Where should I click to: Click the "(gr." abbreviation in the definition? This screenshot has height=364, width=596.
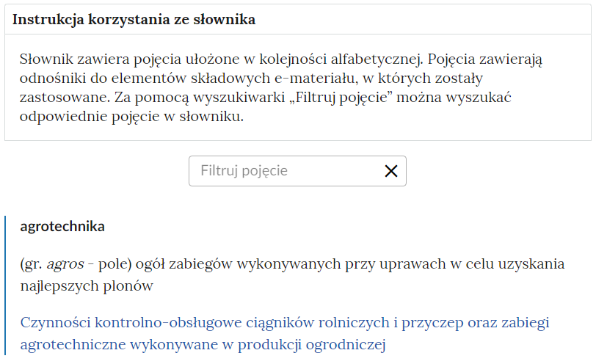[x=31, y=264]
